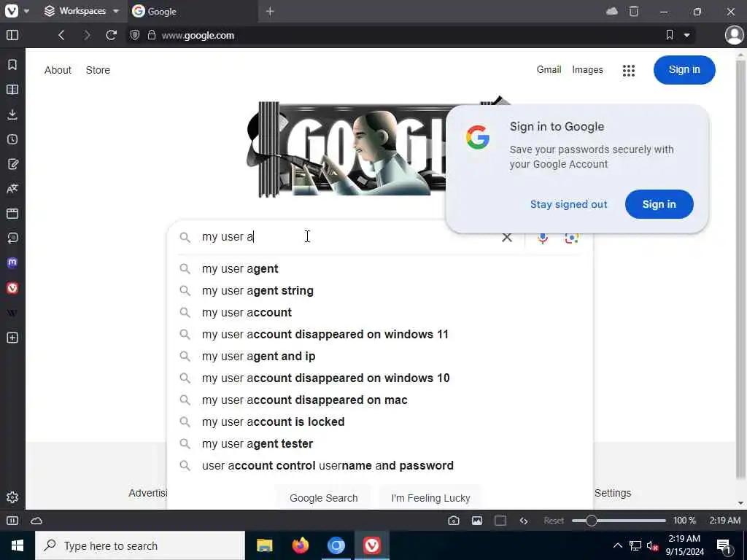Click Stay signed out in popup
747x560 pixels.
click(x=568, y=204)
